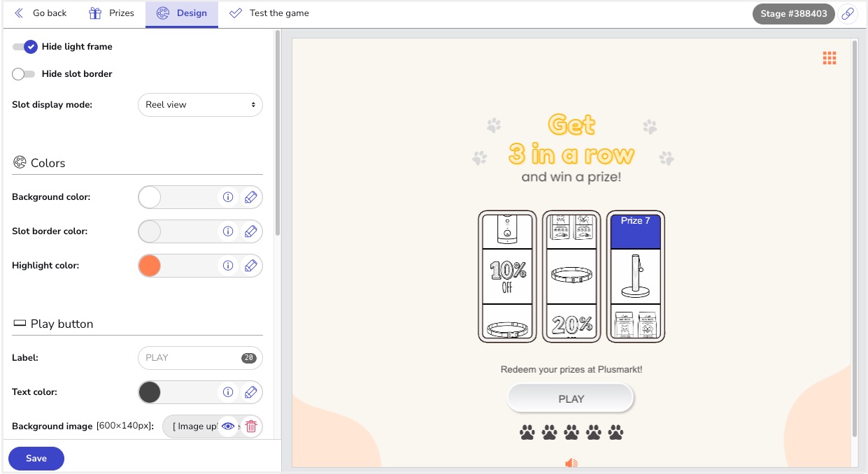The width and height of the screenshot is (868, 474).
Task: Click the PLAY button in the game preview
Action: (x=571, y=398)
